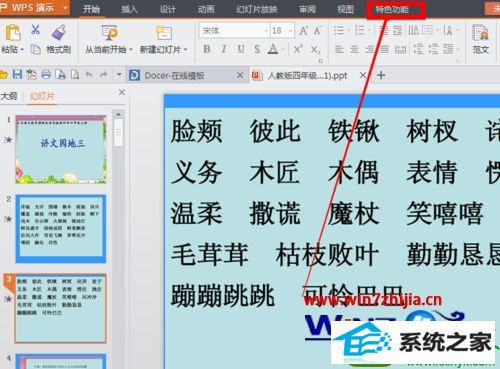Viewport: 500px width, 369px height.
Task: Select slide 1 thumbnail 语文园地三
Action: click(x=61, y=149)
